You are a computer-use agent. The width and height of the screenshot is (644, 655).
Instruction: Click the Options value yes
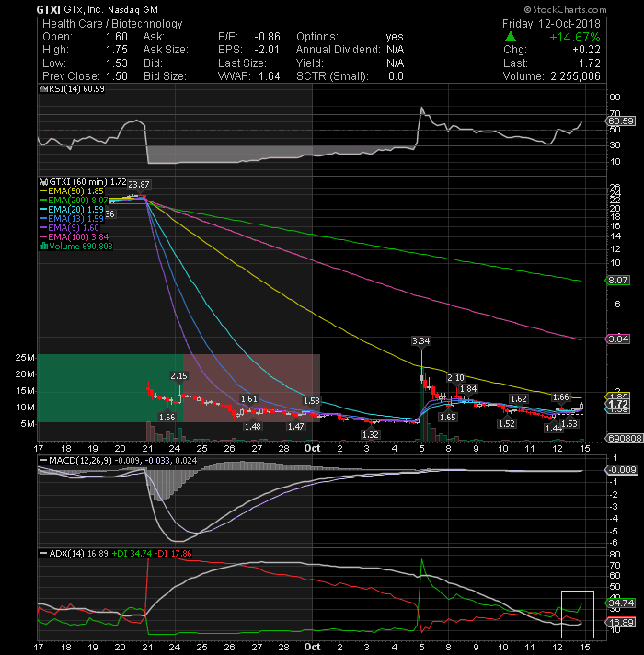coord(395,37)
